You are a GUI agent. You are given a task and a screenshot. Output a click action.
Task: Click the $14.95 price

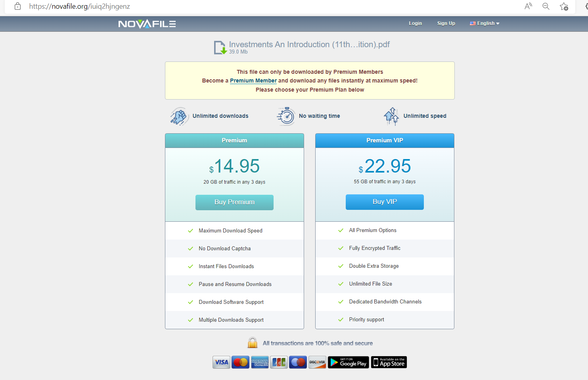234,166
